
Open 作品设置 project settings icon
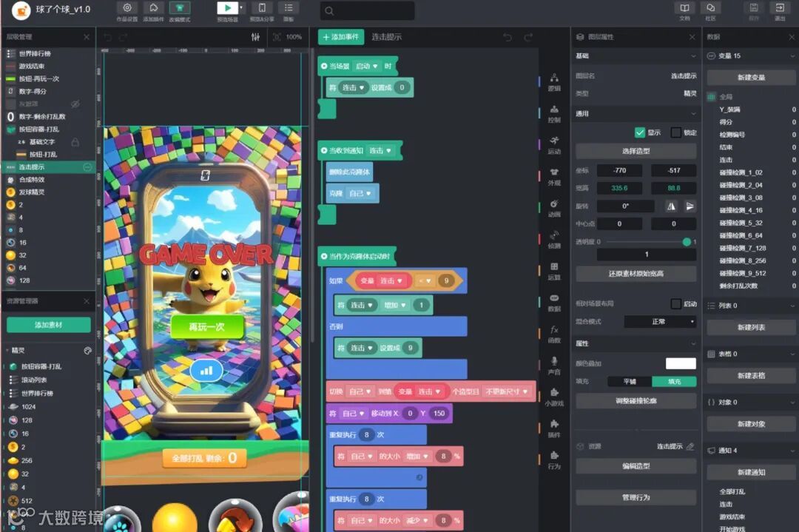point(127,8)
